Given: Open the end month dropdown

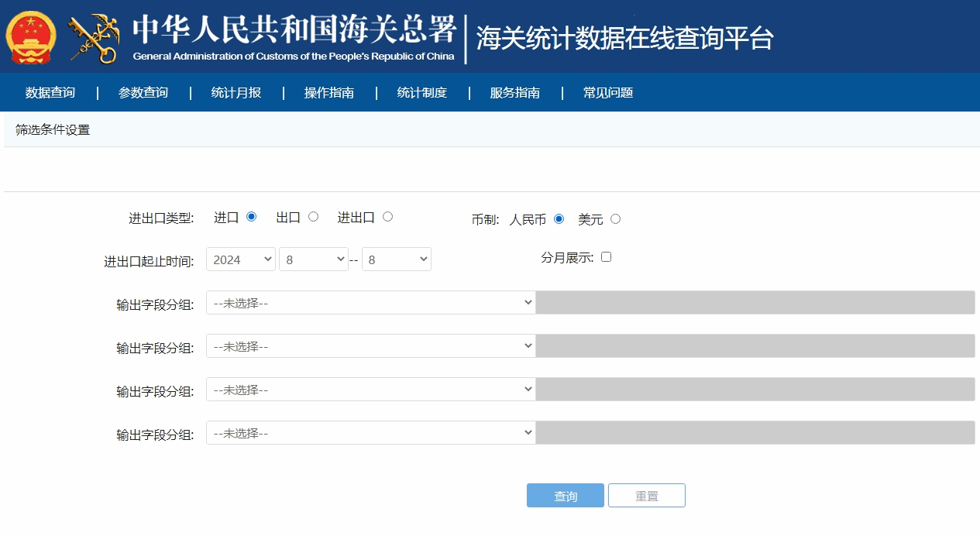Looking at the screenshot, I should 397,259.
